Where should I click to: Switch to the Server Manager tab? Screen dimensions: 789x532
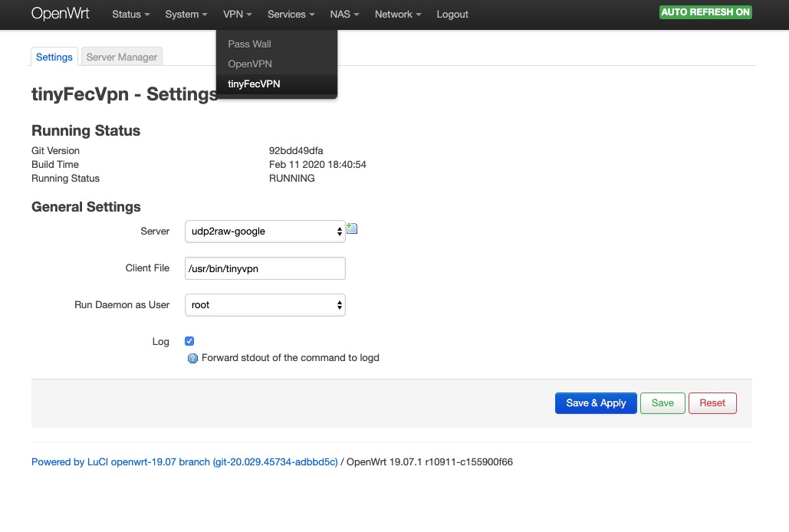point(122,57)
